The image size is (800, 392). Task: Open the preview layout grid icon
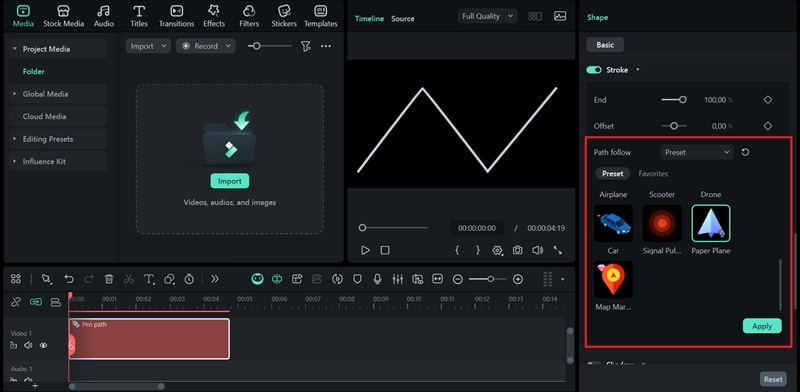point(535,16)
